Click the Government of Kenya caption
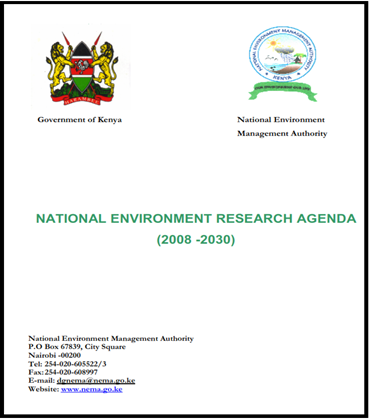The image size is (370, 419). pos(80,120)
